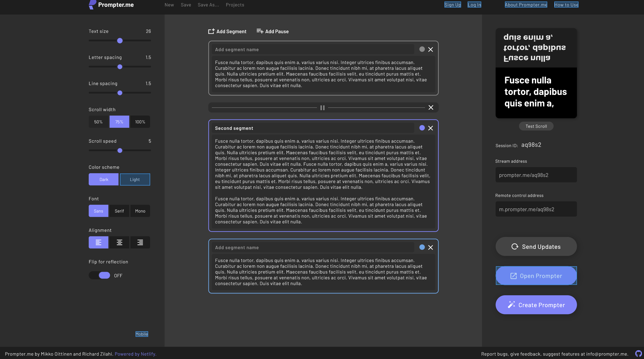Choose the Mono font option
Viewport: 644px width, 359px height.
[140, 211]
